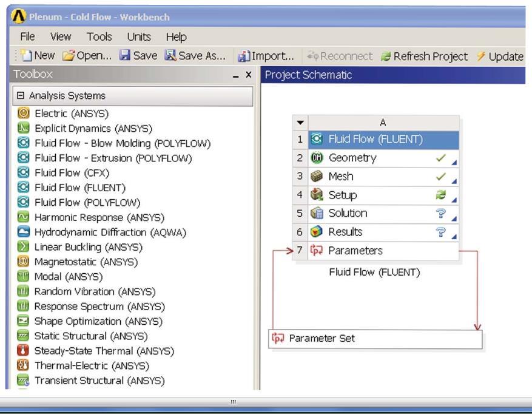The width and height of the screenshot is (532, 414).
Task: Click the Results question-mark status icon
Action: point(441,232)
